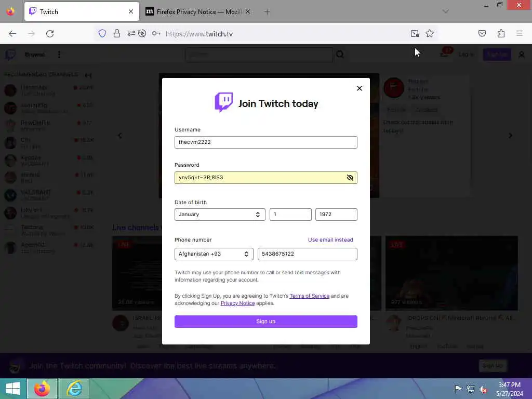The width and height of the screenshot is (532, 399).
Task: Open the list all tabs chevron
Action: [445, 11]
